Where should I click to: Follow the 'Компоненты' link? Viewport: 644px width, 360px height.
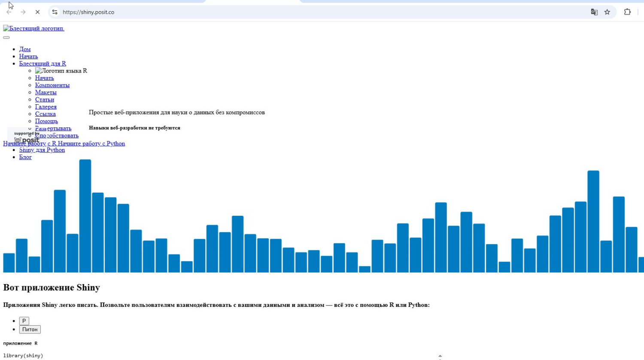52,85
